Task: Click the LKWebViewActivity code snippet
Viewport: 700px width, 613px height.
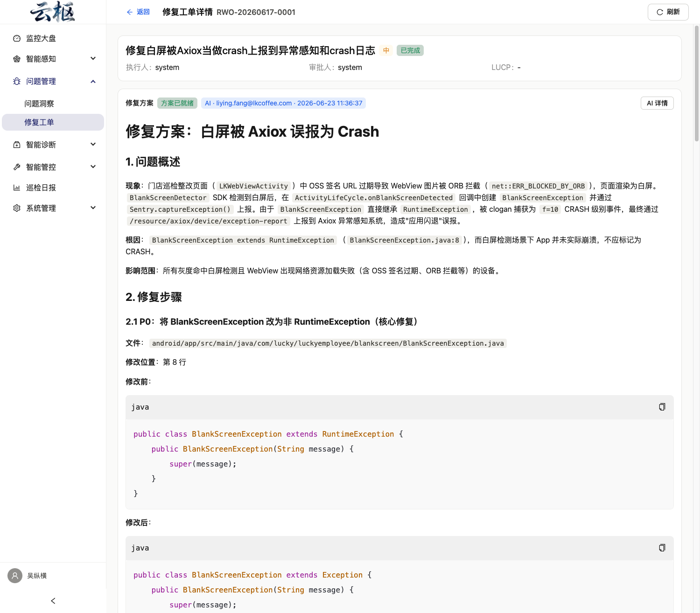Action: tap(253, 186)
